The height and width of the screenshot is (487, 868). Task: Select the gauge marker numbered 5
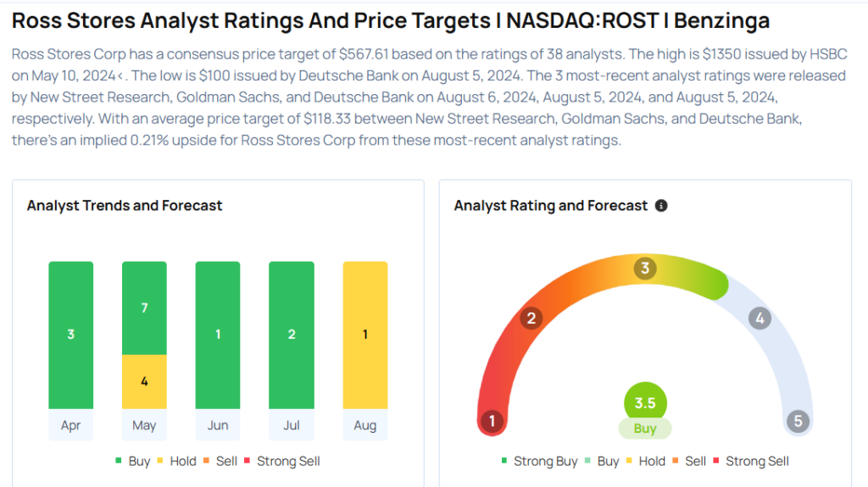(798, 421)
